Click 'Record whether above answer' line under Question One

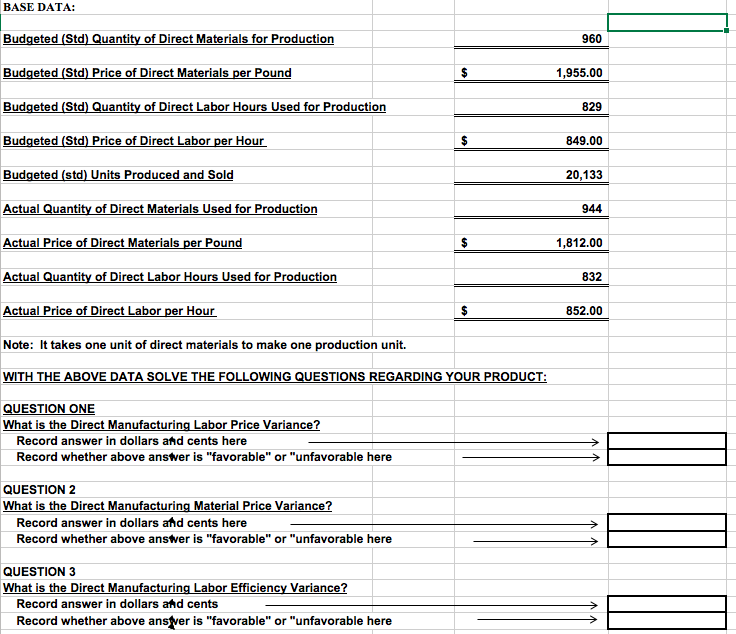(x=204, y=457)
